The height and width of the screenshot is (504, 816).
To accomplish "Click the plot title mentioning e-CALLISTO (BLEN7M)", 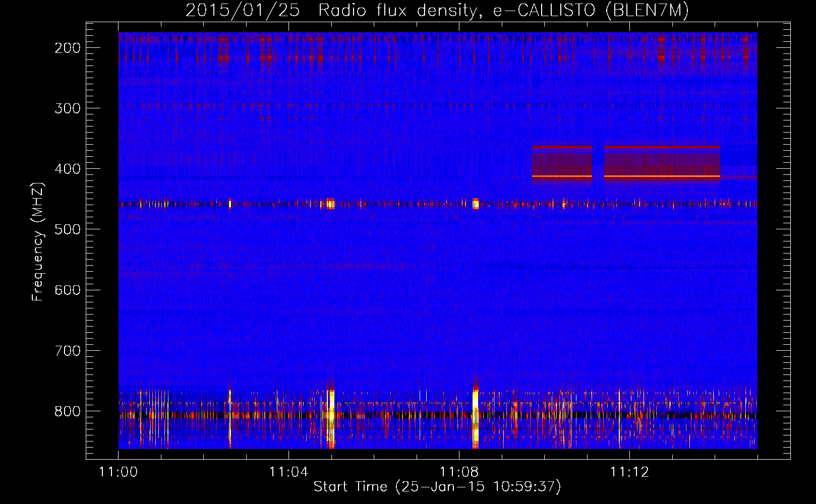I will [437, 10].
